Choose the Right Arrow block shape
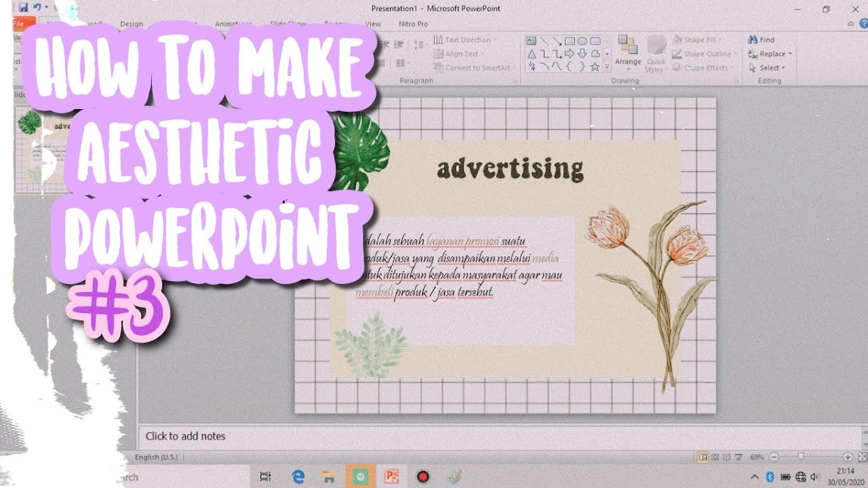Screen dimensions: 868x488 [570, 54]
